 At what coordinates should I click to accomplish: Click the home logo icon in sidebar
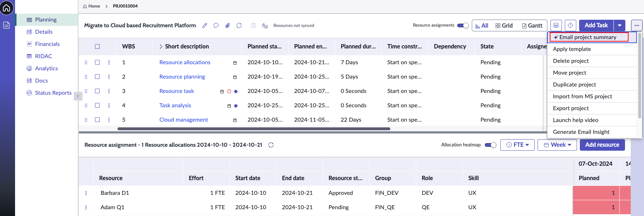click(x=7, y=8)
